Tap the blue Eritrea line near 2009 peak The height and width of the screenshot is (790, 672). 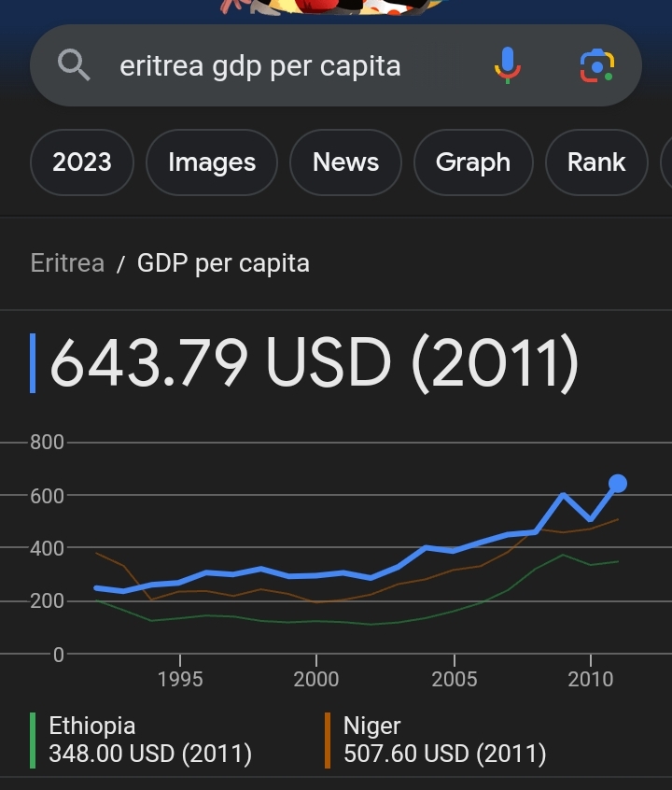point(563,496)
